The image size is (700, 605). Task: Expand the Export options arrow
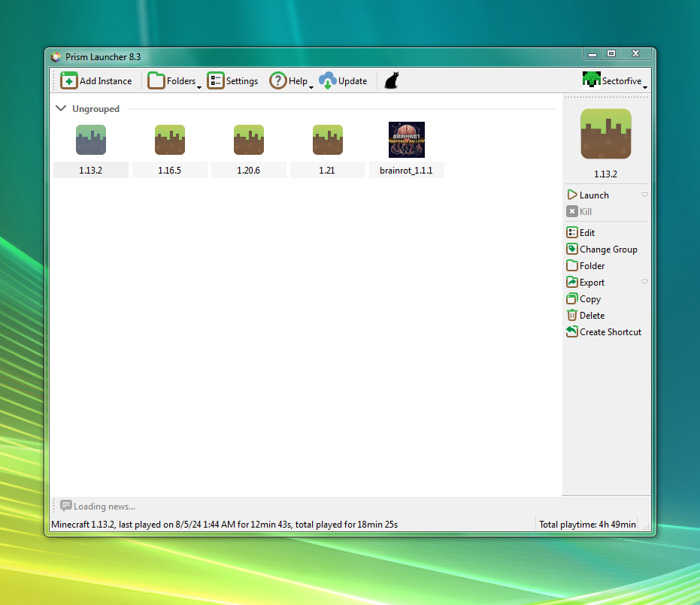644,283
